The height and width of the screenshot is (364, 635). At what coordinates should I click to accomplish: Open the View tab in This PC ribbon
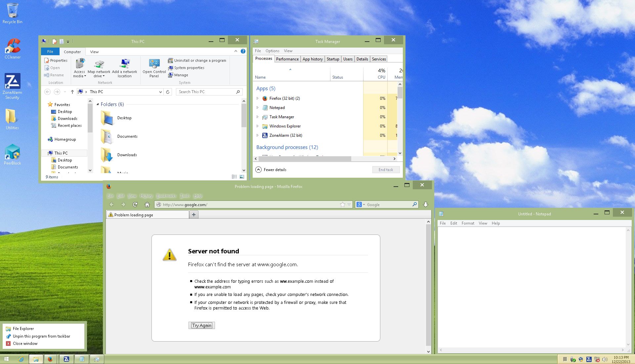pyautogui.click(x=94, y=52)
